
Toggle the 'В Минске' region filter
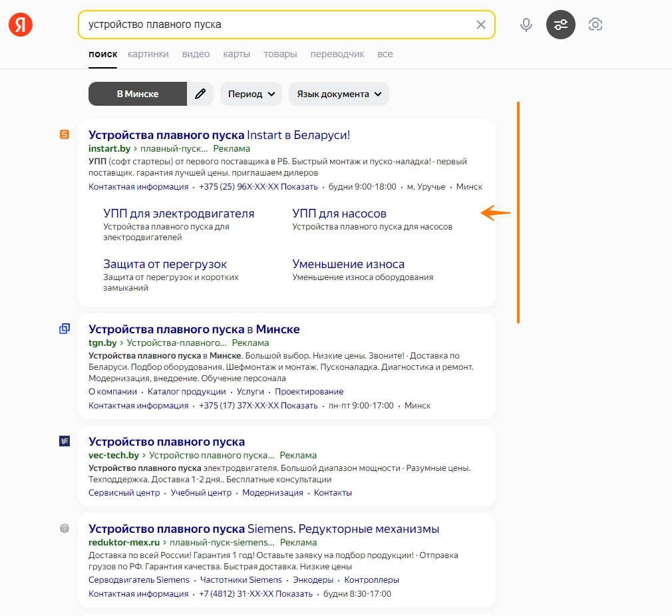coord(138,94)
